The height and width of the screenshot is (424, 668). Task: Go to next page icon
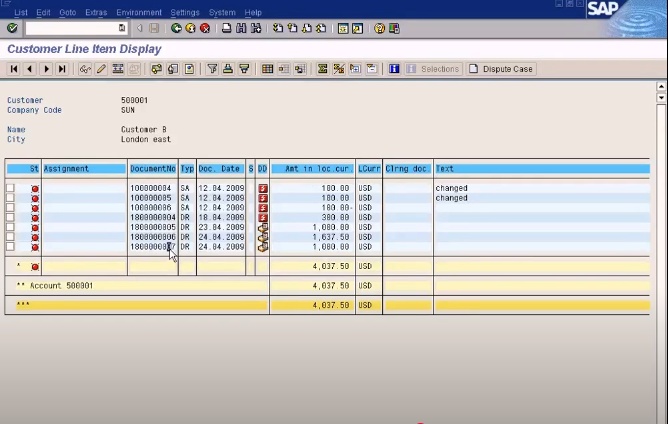pyautogui.click(x=307, y=29)
